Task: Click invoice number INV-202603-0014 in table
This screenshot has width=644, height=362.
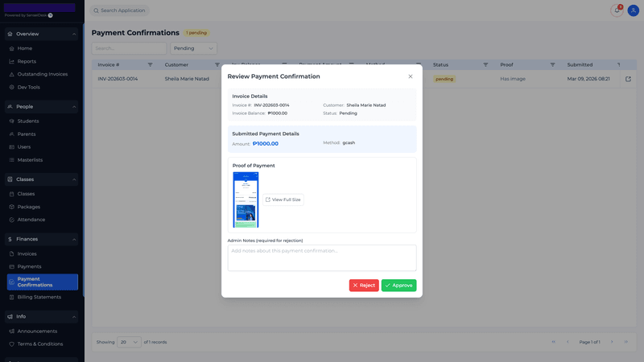Action: [x=118, y=79]
